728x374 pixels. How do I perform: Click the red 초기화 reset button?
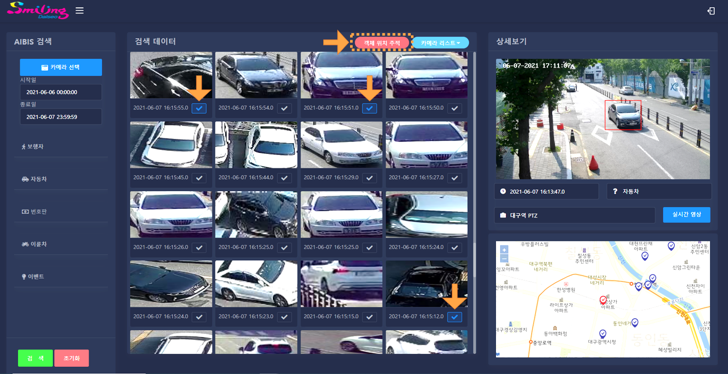coord(72,358)
